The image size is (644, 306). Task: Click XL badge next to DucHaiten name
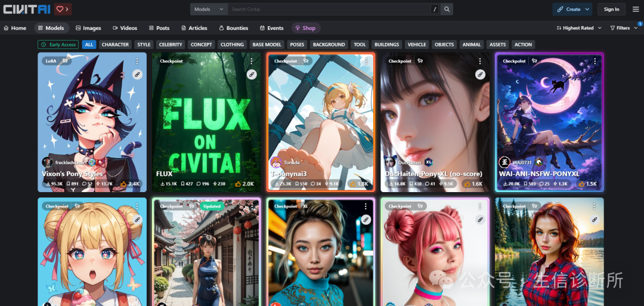click(428, 162)
